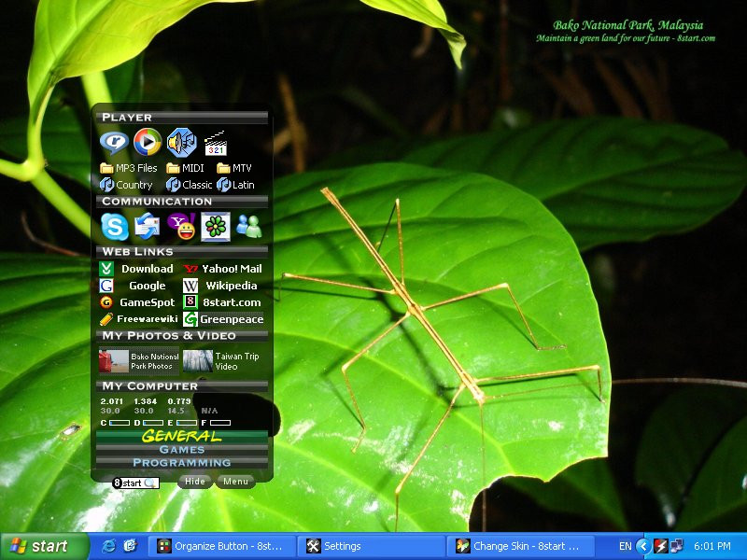Open the mail envelope icon
747x560 pixels.
148,227
